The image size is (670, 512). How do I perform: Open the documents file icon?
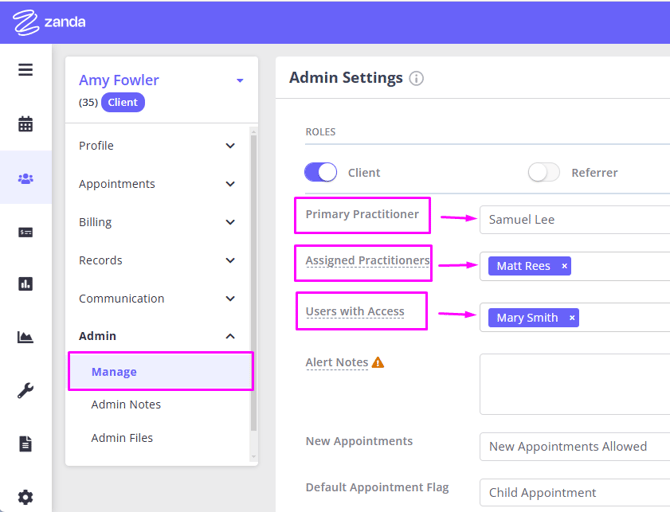[x=25, y=444]
